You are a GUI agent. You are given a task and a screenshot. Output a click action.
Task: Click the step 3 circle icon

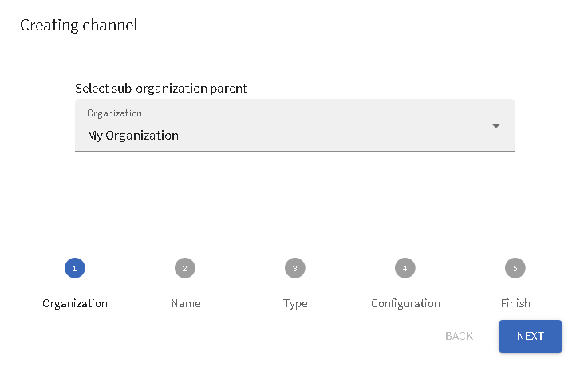[295, 269]
